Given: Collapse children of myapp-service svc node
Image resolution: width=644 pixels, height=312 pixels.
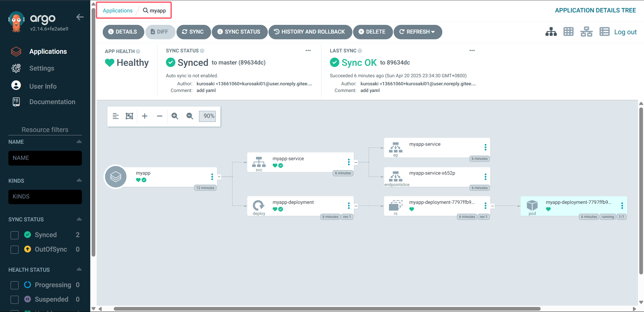Looking at the screenshot, I should point(356,162).
